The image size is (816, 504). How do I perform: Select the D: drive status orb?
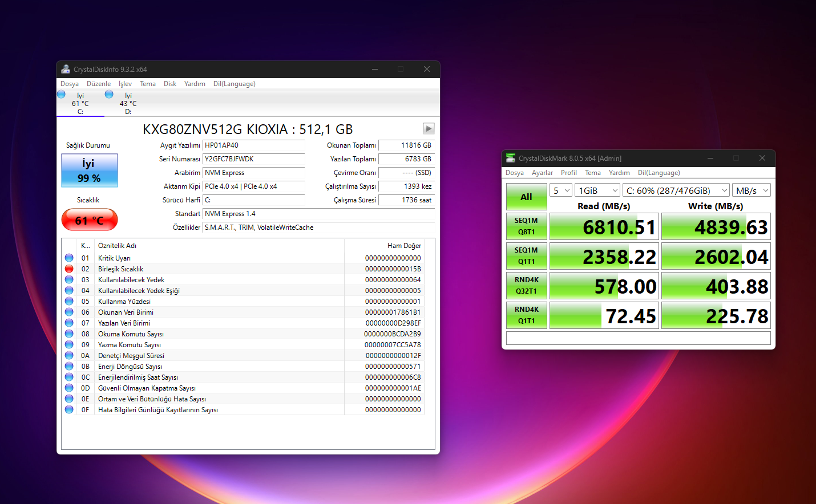(109, 94)
